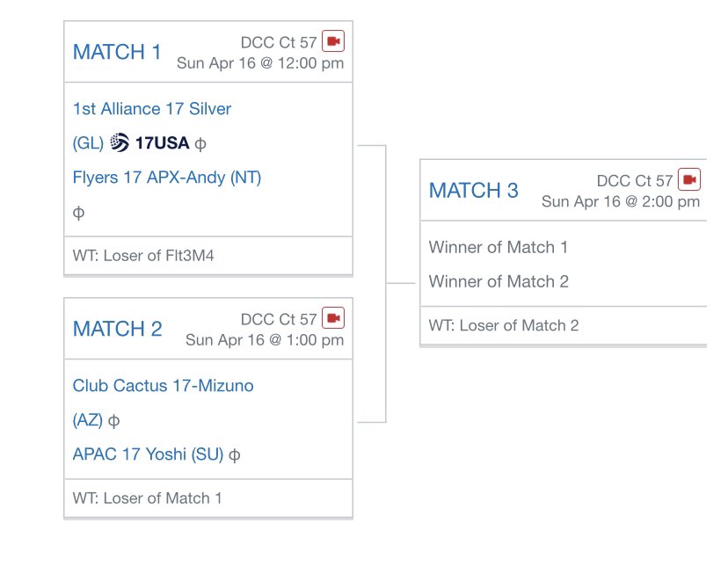Viewport: 728px width, 574px height.
Task: Click phi symbol after APAC 17 Yoshi
Action: (x=235, y=455)
